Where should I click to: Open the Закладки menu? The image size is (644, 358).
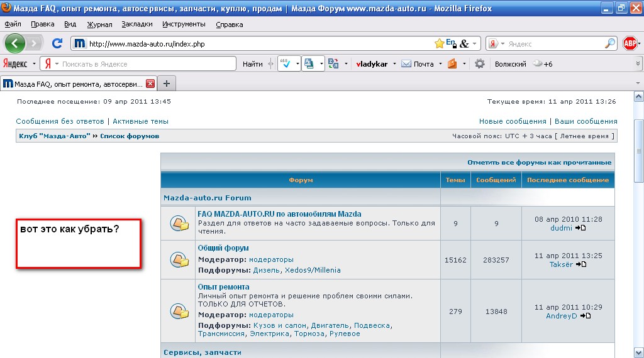point(137,24)
